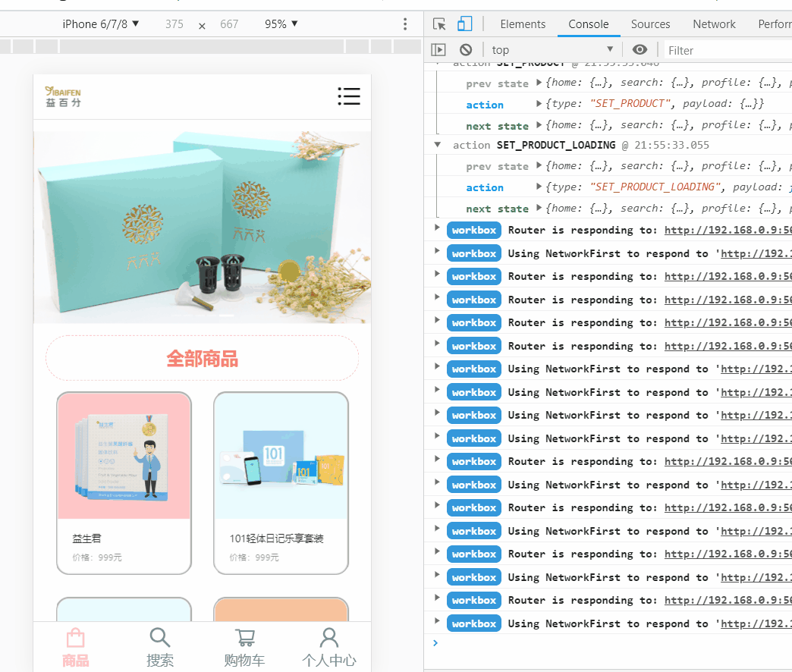The width and height of the screenshot is (792, 672).
Task: Select the 商品 products tab in bottom navigation
Action: (x=75, y=647)
